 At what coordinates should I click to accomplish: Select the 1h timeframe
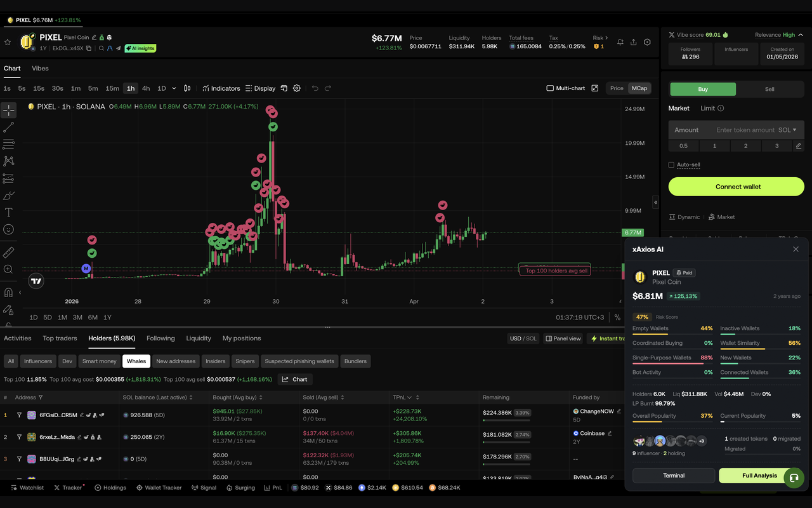click(x=131, y=88)
